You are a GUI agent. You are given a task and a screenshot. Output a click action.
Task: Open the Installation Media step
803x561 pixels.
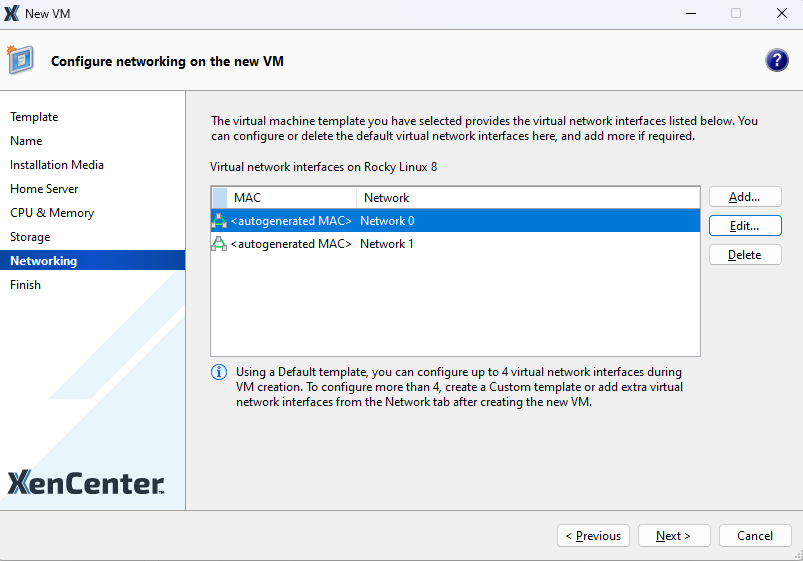coord(57,165)
